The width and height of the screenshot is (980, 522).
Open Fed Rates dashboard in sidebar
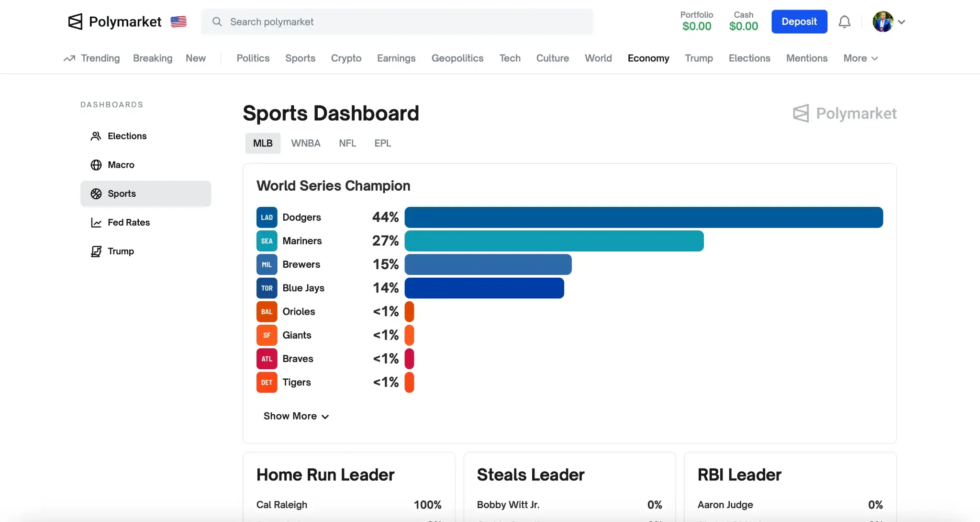[x=128, y=222]
